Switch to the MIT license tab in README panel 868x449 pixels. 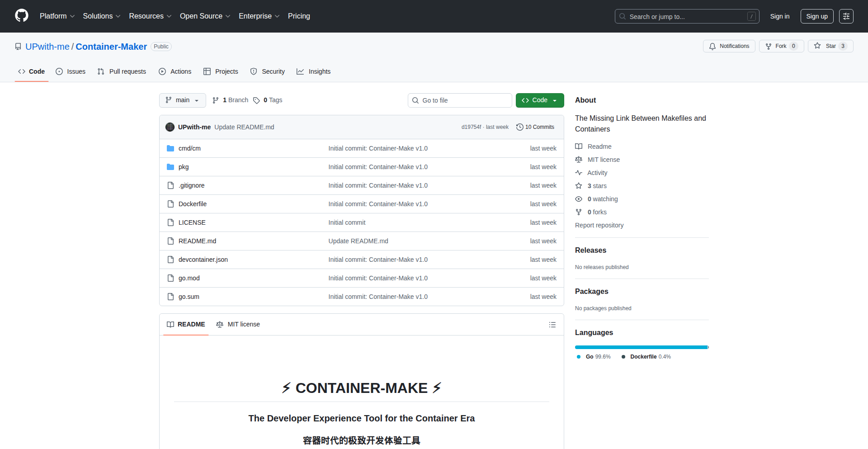click(238, 324)
